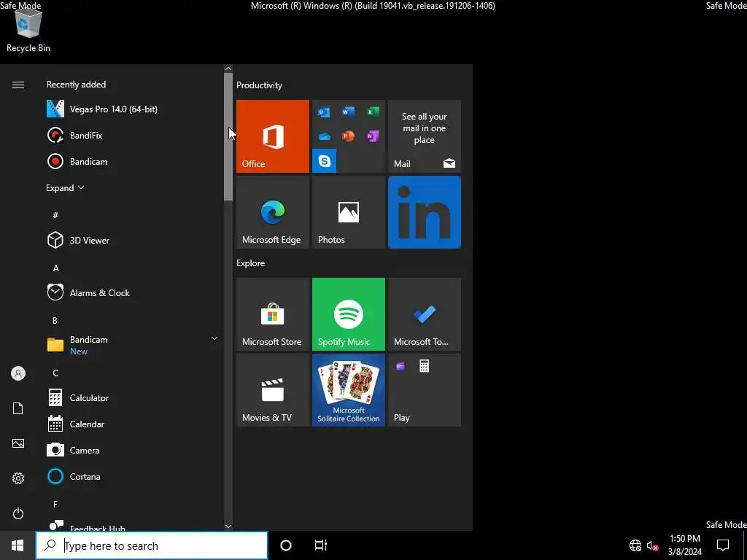Click the app list scrollbar thumb
The width and height of the screenshot is (747, 560).
click(x=228, y=137)
